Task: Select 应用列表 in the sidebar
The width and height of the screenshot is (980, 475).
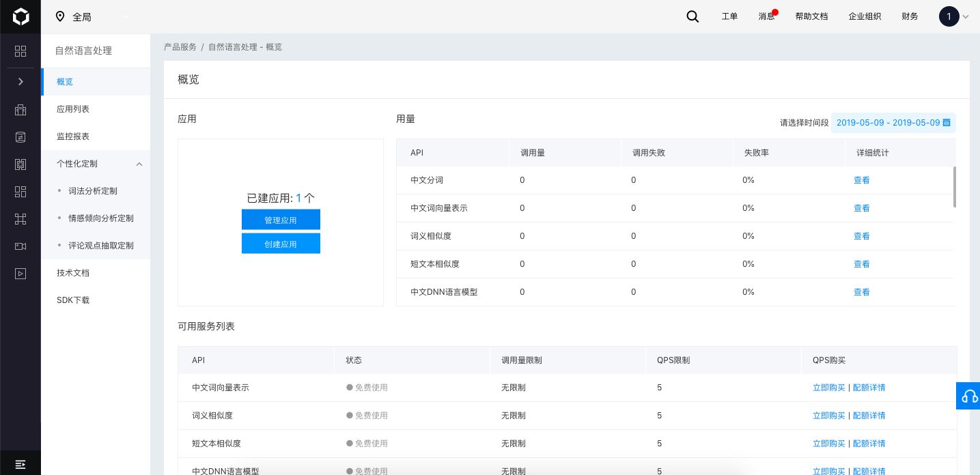Action: click(x=73, y=109)
